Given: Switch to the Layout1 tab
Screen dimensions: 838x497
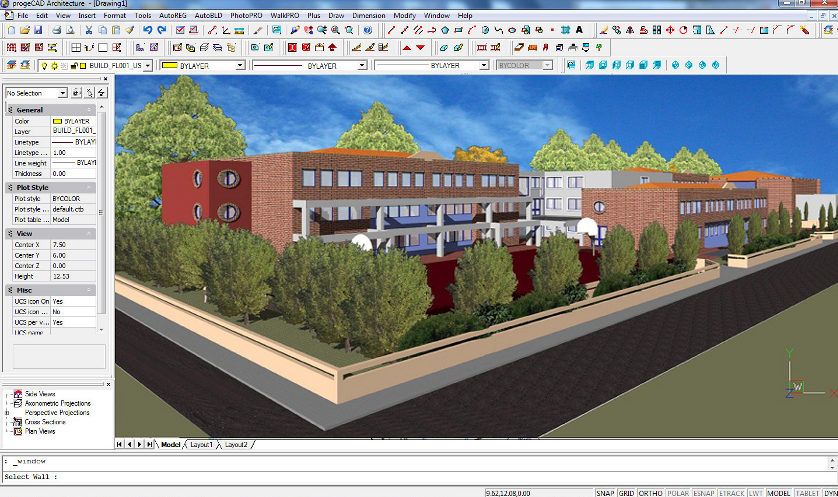Looking at the screenshot, I should (x=202, y=444).
